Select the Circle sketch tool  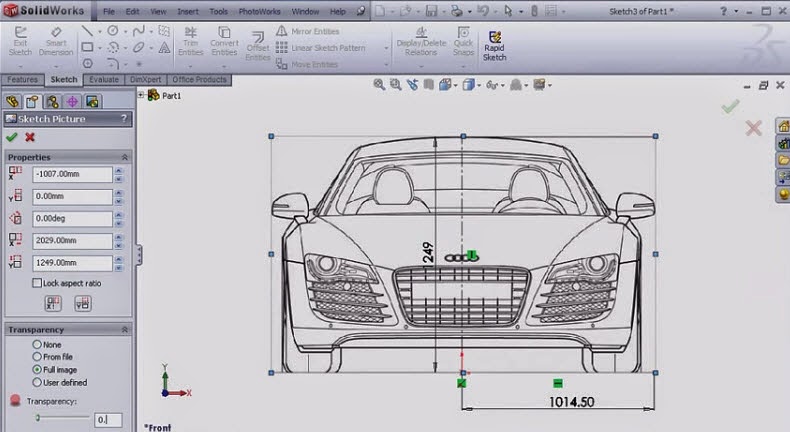coord(113,31)
